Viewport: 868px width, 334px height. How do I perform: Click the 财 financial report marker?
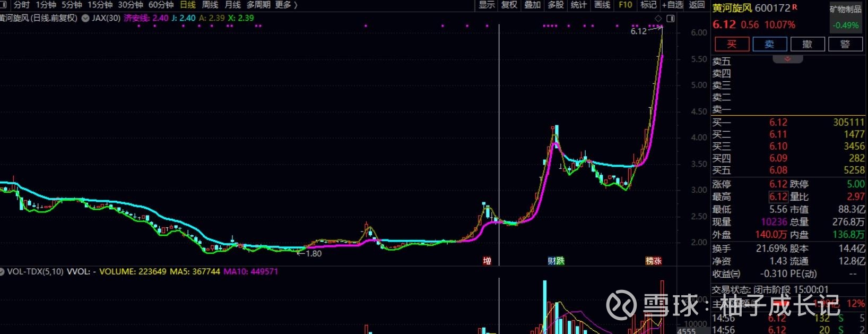[552, 261]
